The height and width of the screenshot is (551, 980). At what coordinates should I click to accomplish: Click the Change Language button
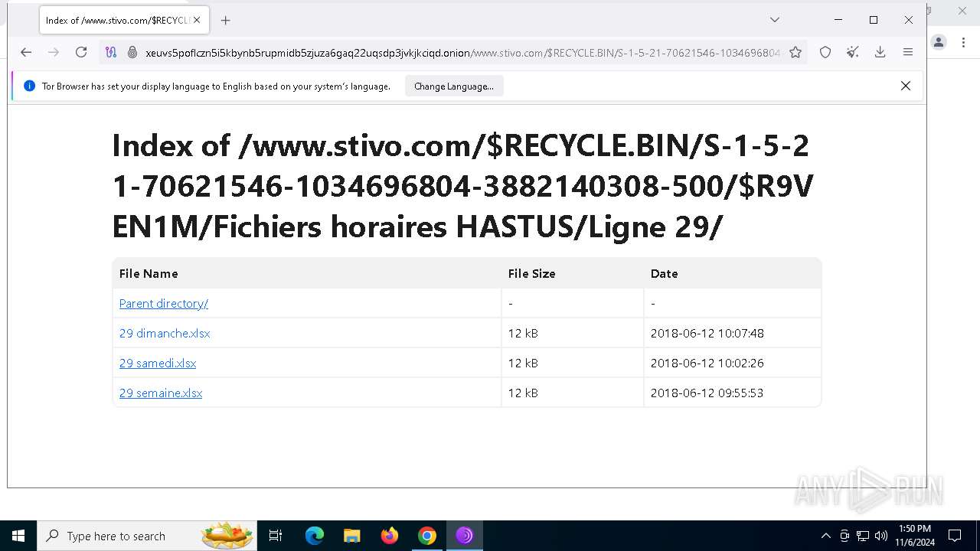click(x=454, y=86)
